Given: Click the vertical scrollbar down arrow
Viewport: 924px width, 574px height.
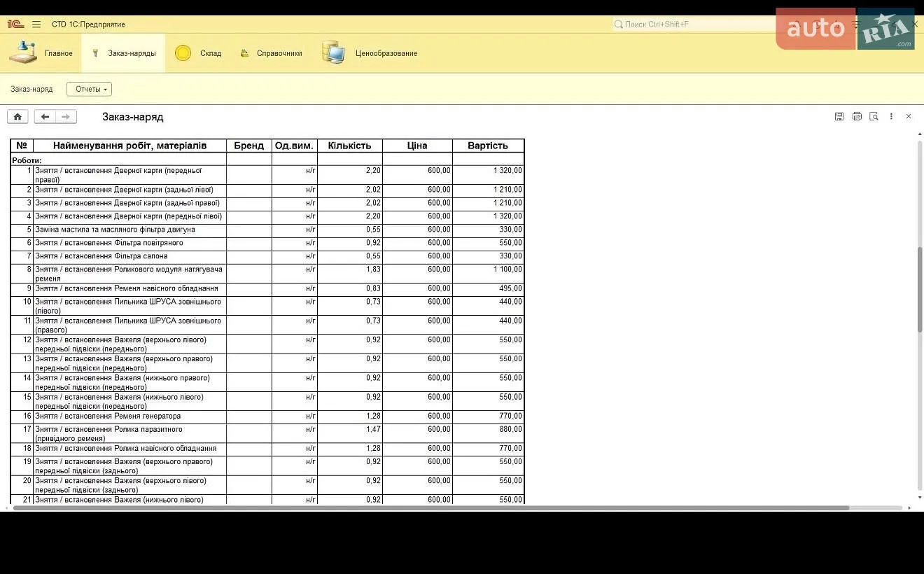Looking at the screenshot, I should pyautogui.click(x=920, y=498).
